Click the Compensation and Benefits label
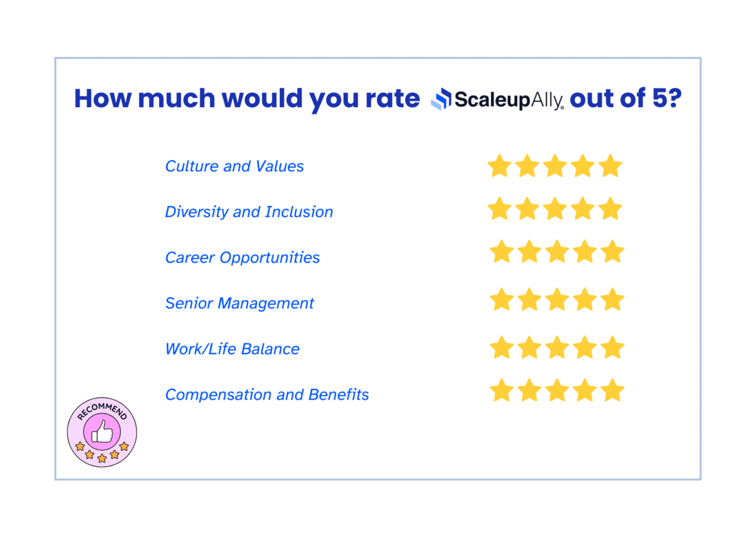Viewport: 756px width, 534px height. pos(267,395)
